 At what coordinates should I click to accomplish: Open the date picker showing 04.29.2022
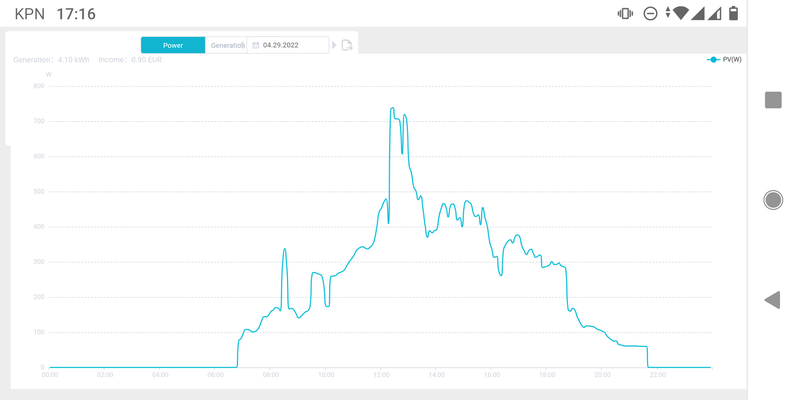[x=292, y=45]
